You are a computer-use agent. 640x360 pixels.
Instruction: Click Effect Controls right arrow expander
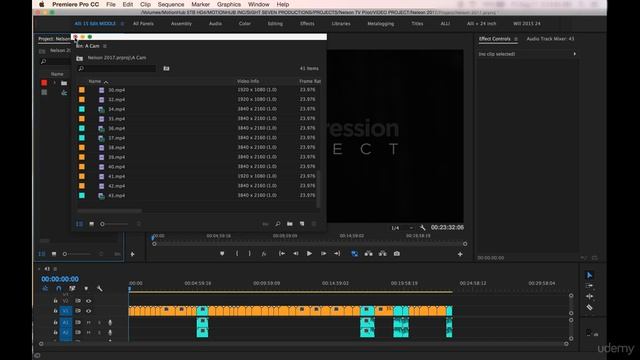[575, 54]
